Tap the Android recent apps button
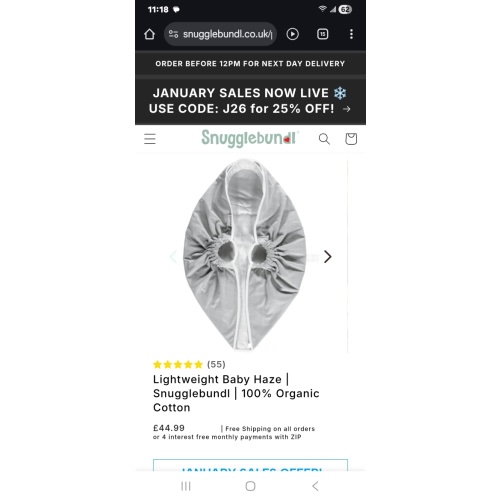 click(x=186, y=486)
